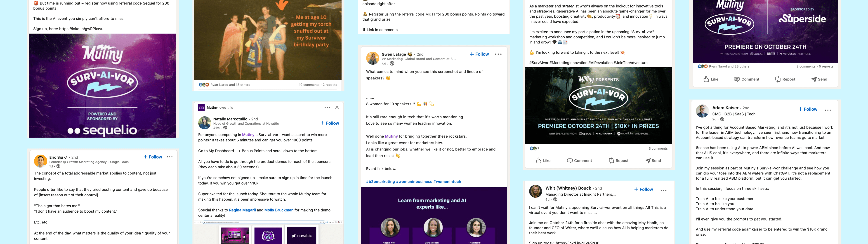This screenshot has height=244, width=868.
Task: Follow Gwen Lafage
Action: [x=479, y=54]
